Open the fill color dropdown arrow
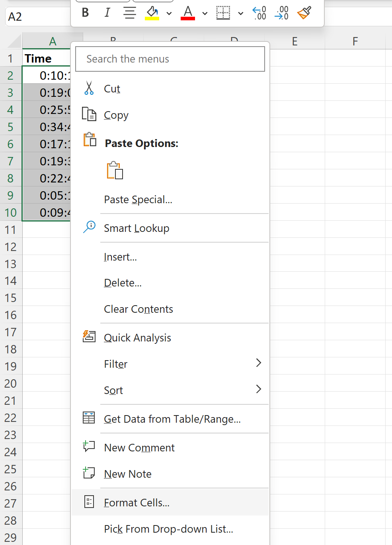Image resolution: width=392 pixels, height=545 pixels. point(169,13)
